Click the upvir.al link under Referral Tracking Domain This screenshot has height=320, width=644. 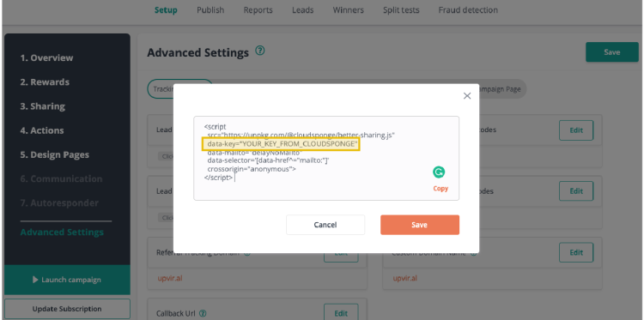(x=170, y=278)
